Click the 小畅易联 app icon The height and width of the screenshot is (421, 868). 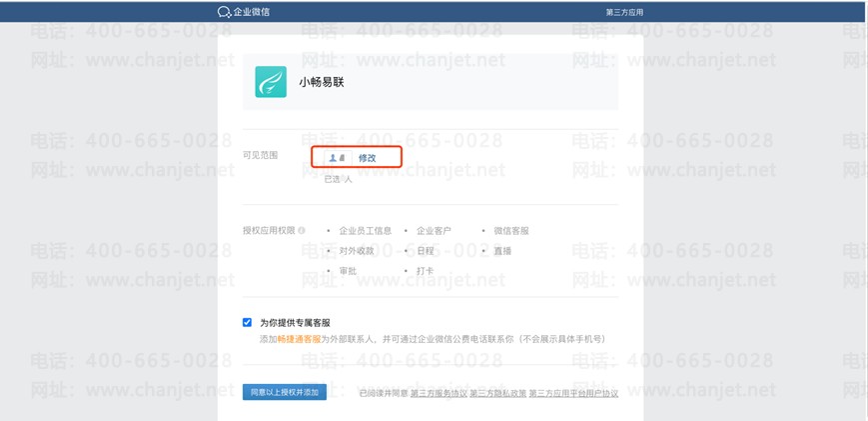pos(271,82)
